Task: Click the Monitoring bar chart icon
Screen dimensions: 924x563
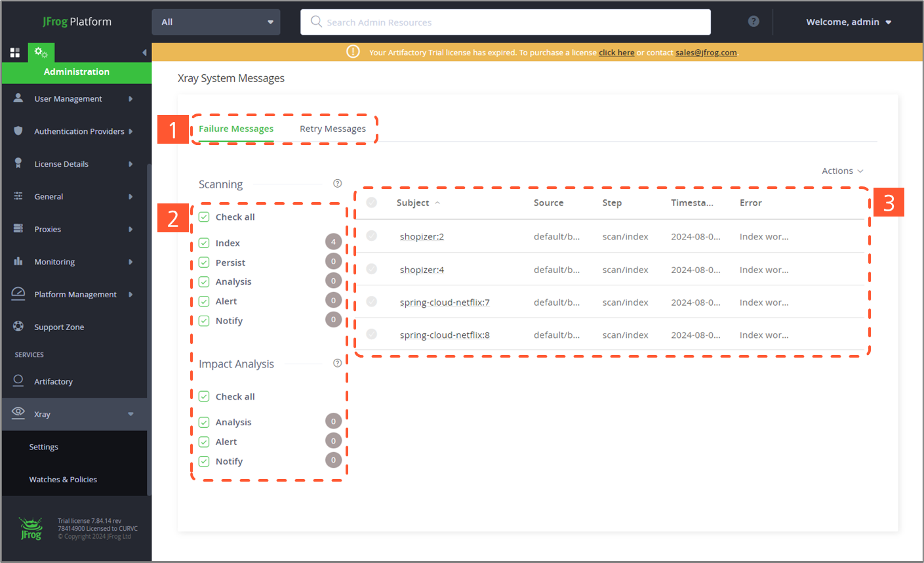Action: (x=18, y=261)
